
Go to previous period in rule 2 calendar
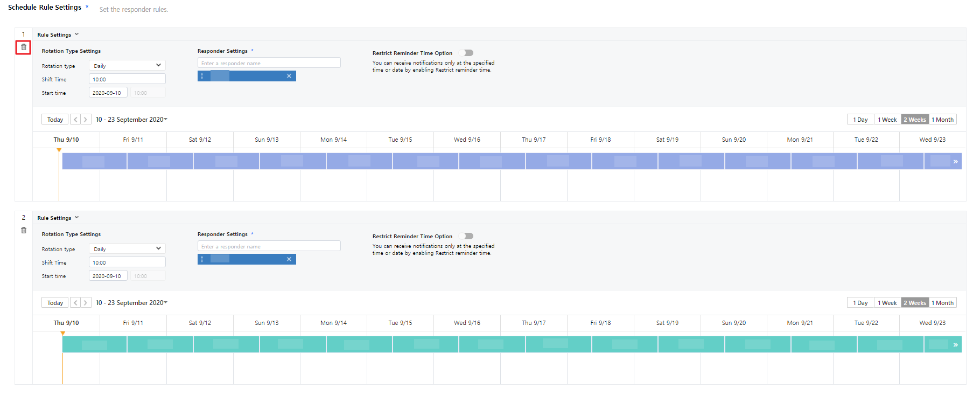click(x=75, y=303)
